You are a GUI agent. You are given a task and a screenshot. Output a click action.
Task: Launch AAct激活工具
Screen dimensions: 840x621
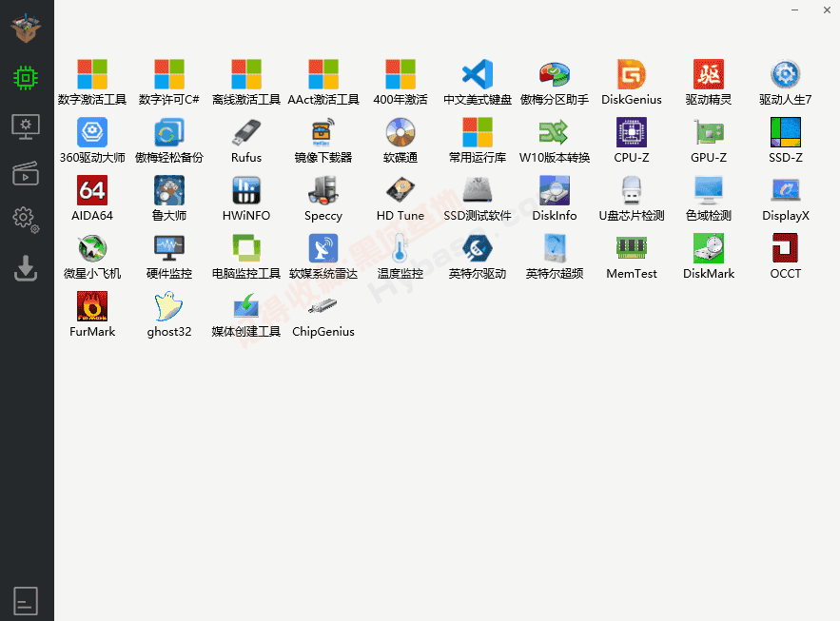pyautogui.click(x=323, y=83)
